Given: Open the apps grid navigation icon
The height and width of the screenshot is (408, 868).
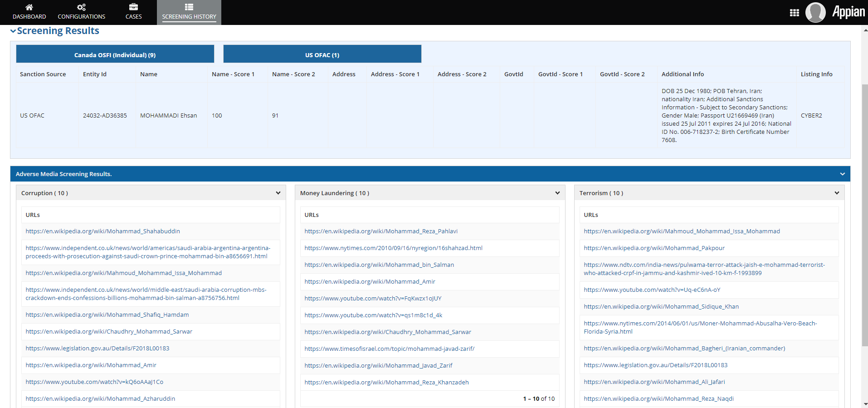Looking at the screenshot, I should tap(794, 13).
